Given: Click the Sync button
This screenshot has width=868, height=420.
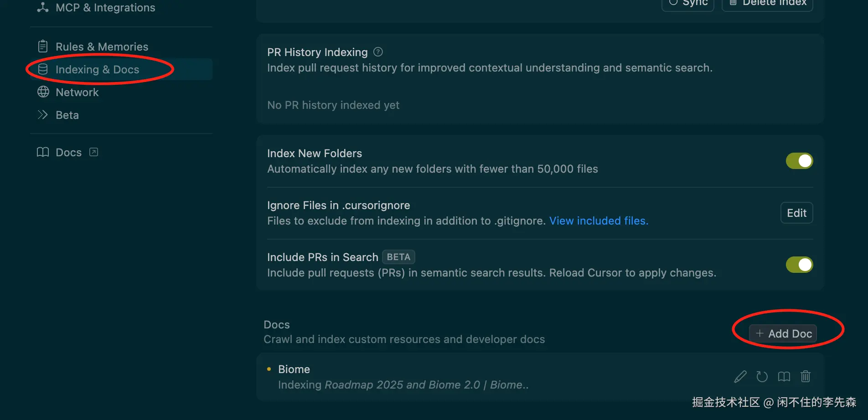Looking at the screenshot, I should (x=688, y=4).
